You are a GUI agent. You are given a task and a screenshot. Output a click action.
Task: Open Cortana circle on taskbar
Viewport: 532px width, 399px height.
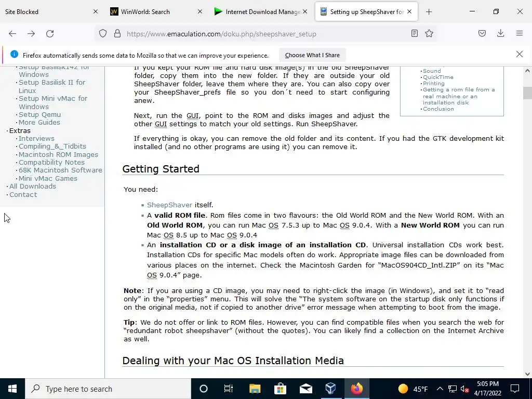[x=204, y=389]
